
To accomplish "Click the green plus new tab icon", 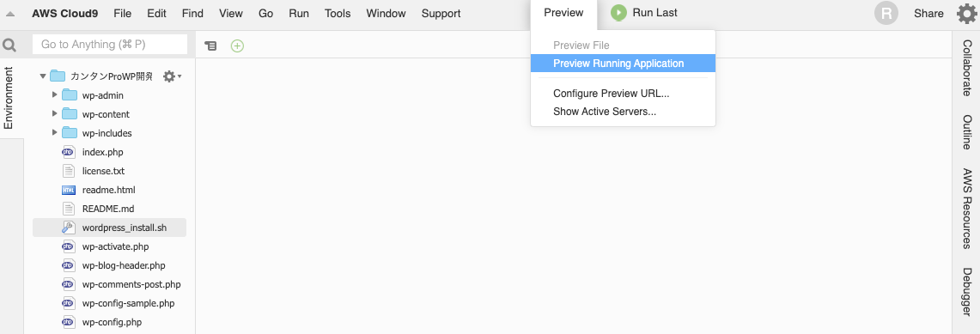I will pos(237,46).
